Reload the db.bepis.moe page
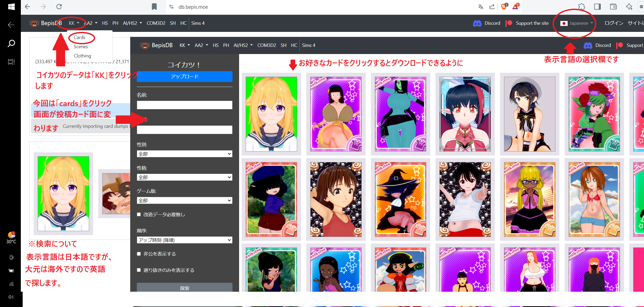 tap(59, 7)
